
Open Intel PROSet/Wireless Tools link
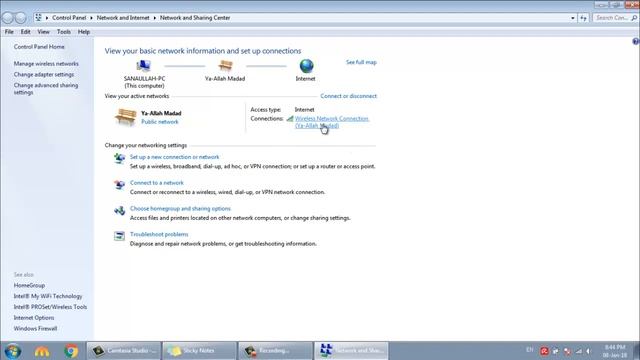tap(50, 307)
